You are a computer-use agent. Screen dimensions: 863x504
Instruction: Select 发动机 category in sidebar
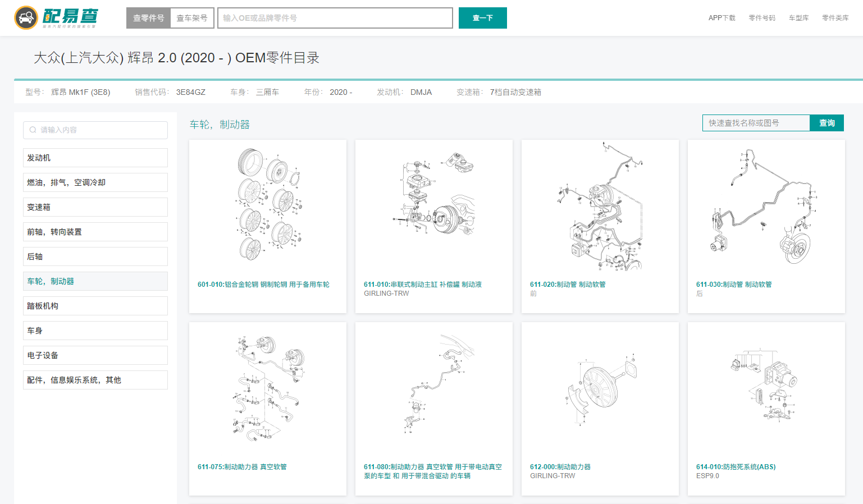(x=95, y=158)
